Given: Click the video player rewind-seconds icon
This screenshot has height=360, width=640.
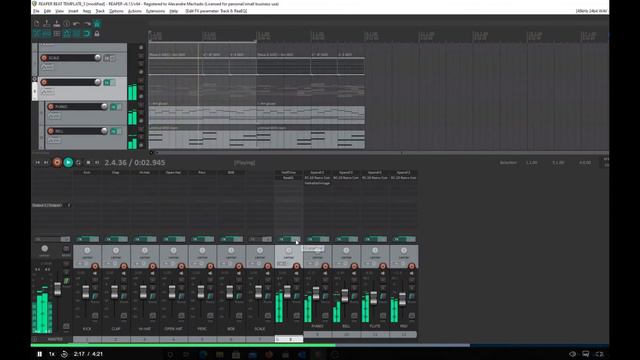Looking at the screenshot, I should [64, 354].
